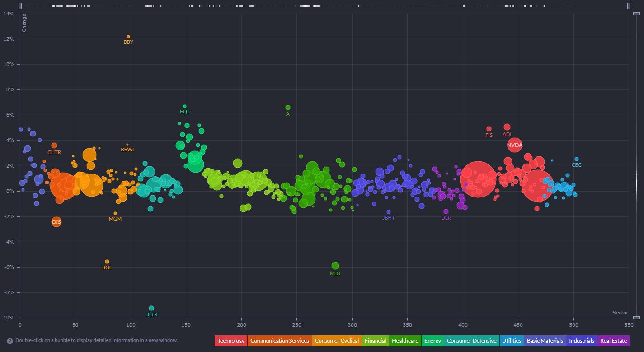Toggle the Communication Services sector filter

[280, 341]
